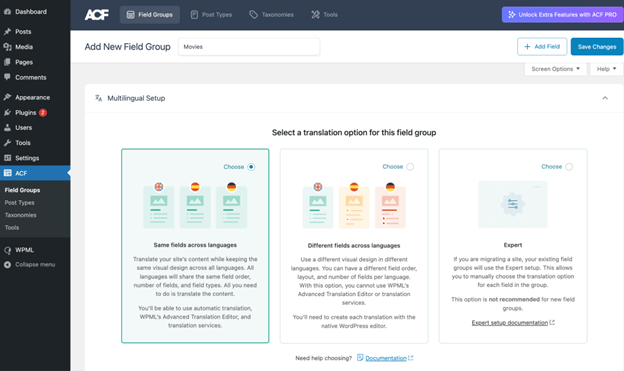Click the Users person icon
624x371 pixels.
[7, 127]
